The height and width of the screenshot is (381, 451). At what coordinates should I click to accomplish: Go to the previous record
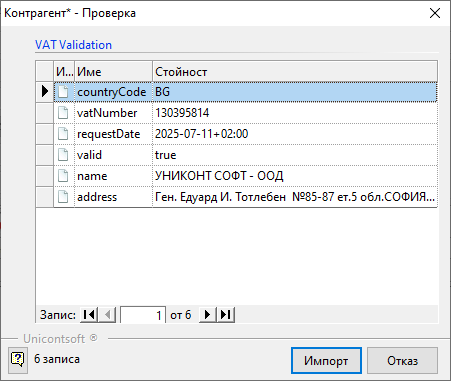(107, 315)
